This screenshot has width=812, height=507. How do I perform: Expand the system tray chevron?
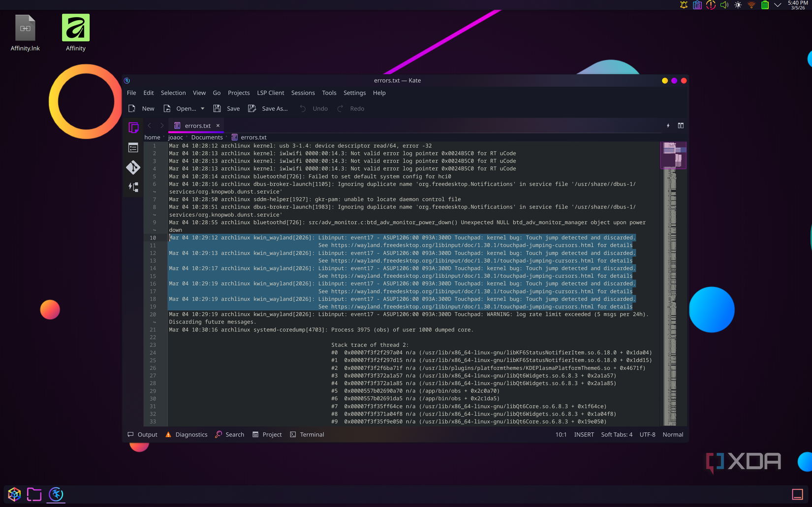[x=778, y=5]
